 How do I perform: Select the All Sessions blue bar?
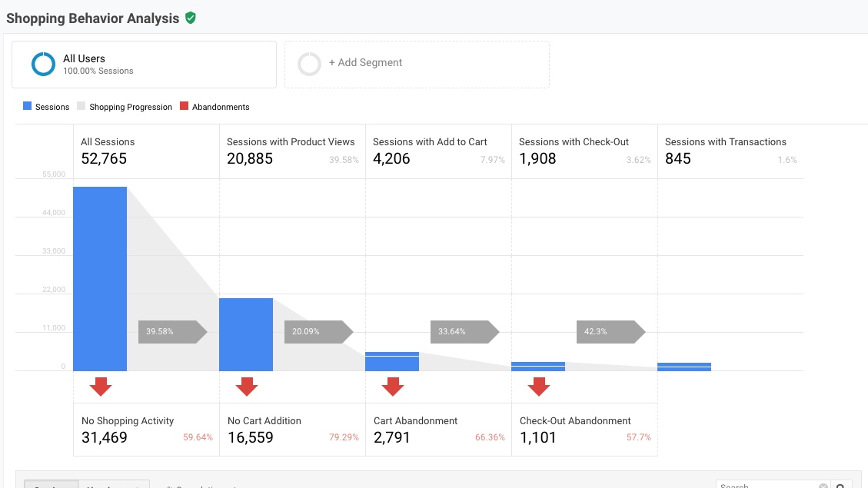100,278
